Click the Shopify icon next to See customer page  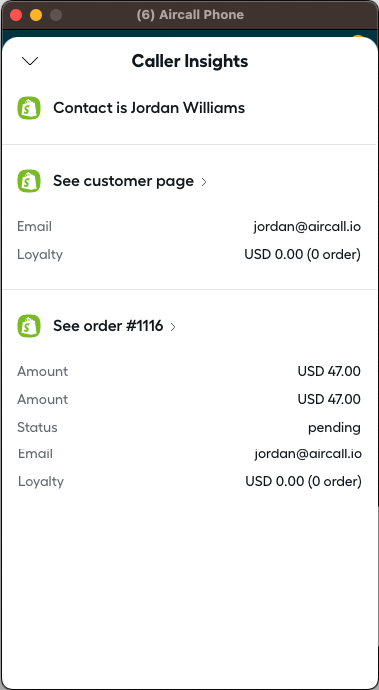point(29,181)
